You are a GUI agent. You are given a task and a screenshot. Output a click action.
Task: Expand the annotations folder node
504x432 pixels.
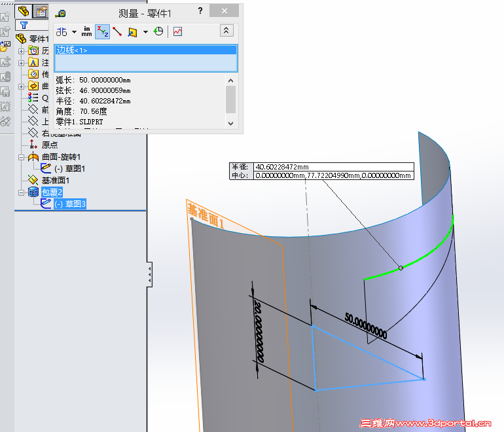pos(21,63)
